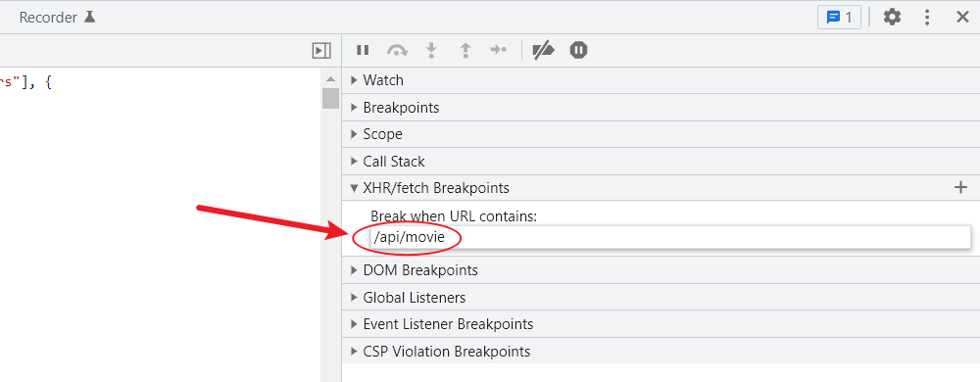Deactivate breakpoints icon
Image resolution: width=980 pixels, height=382 pixels.
point(543,50)
